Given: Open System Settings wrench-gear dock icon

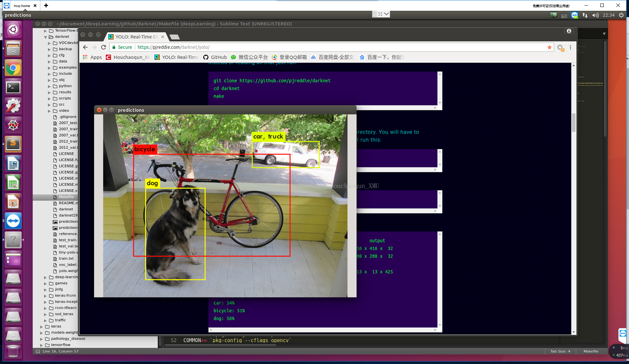Looking at the screenshot, I should click(x=13, y=106).
